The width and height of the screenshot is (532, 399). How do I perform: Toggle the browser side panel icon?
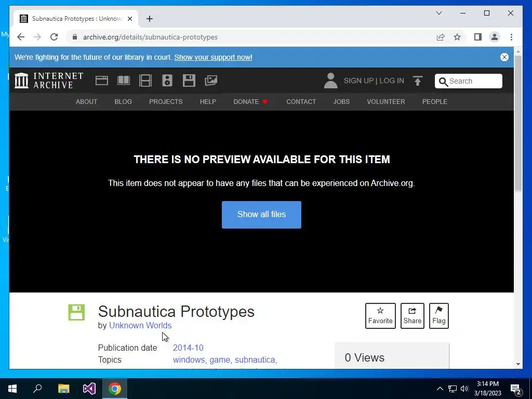[x=478, y=37]
